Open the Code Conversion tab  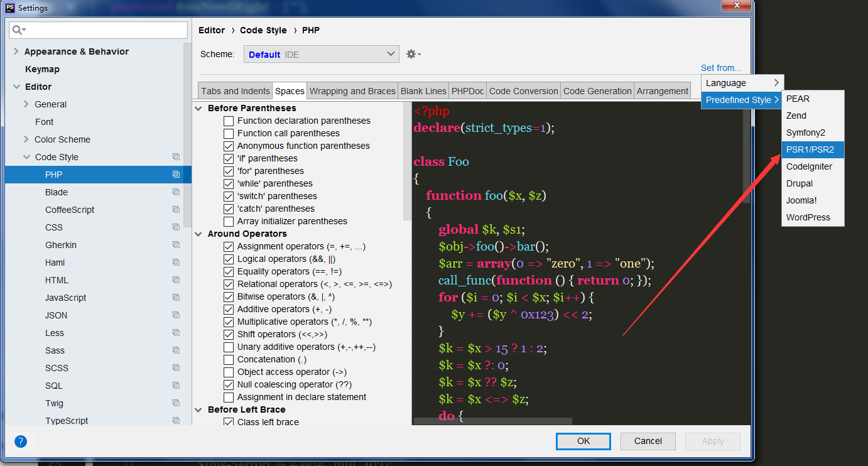[x=524, y=91]
